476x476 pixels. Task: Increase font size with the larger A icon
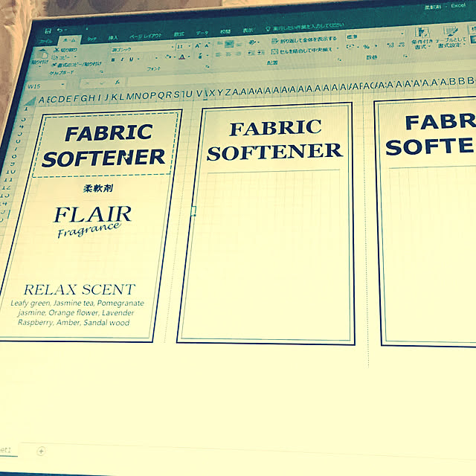(198, 46)
